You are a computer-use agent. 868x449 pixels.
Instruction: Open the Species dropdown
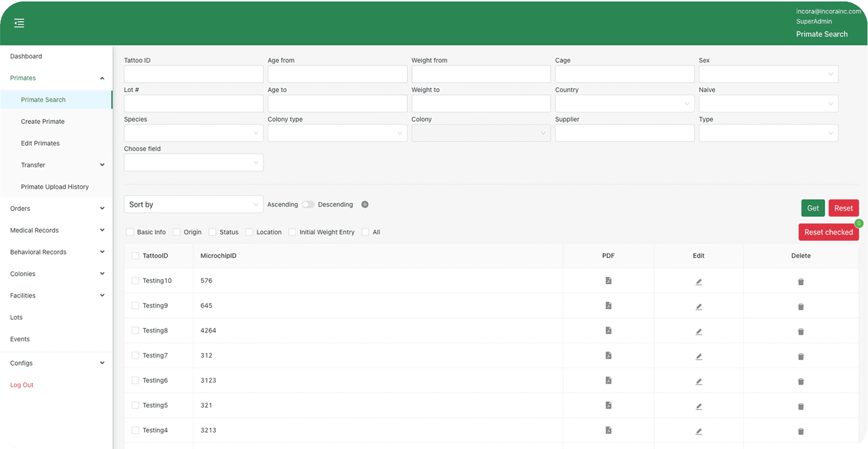tap(193, 133)
